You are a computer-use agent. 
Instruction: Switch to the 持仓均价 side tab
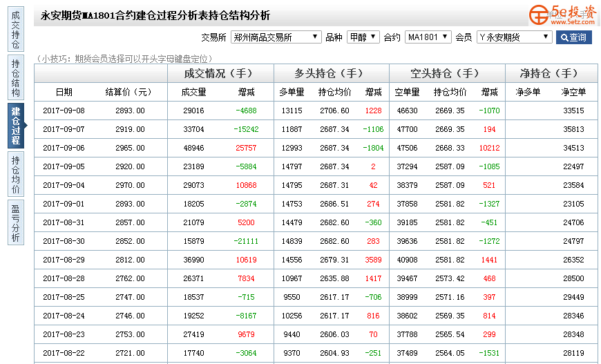[16, 174]
